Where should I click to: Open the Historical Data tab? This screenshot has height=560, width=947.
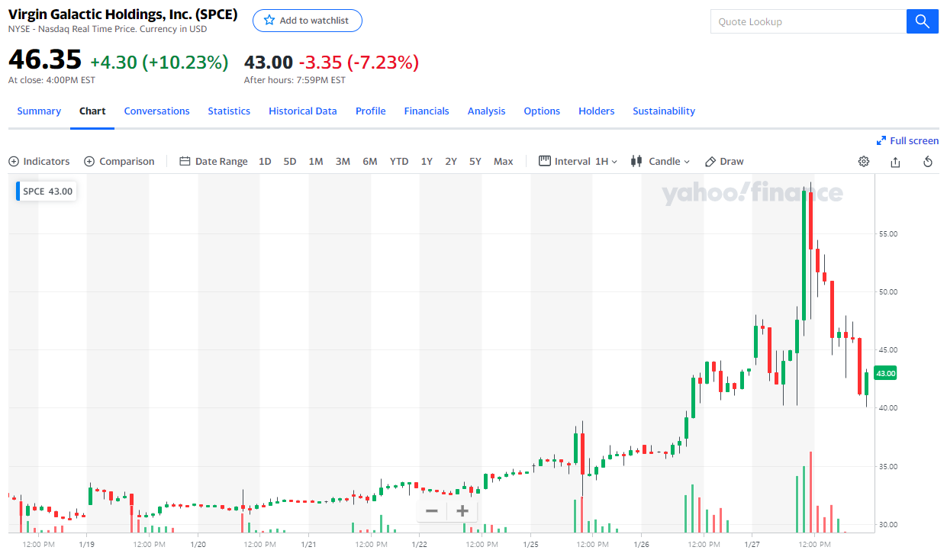[303, 111]
